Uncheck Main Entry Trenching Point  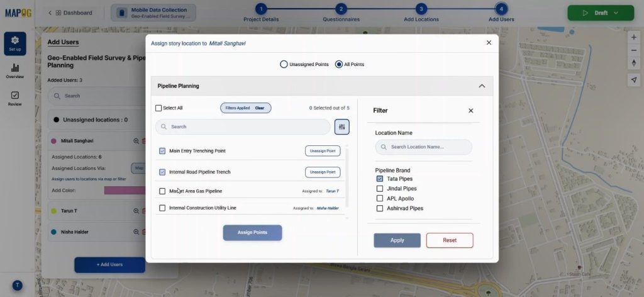tap(162, 151)
